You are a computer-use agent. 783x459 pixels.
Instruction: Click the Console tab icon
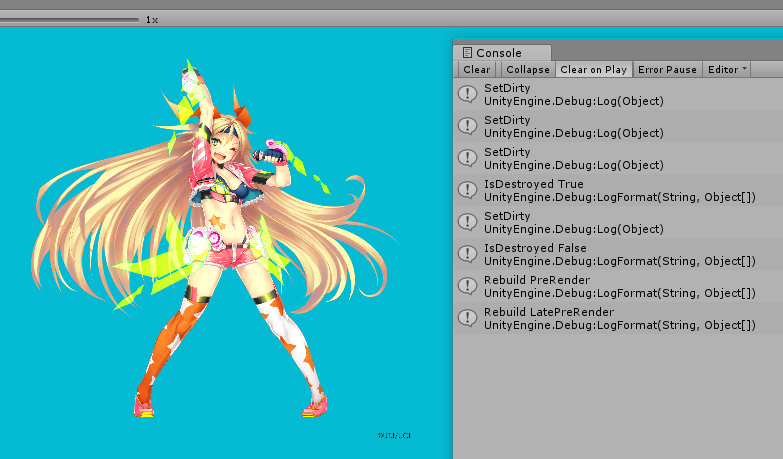point(467,52)
